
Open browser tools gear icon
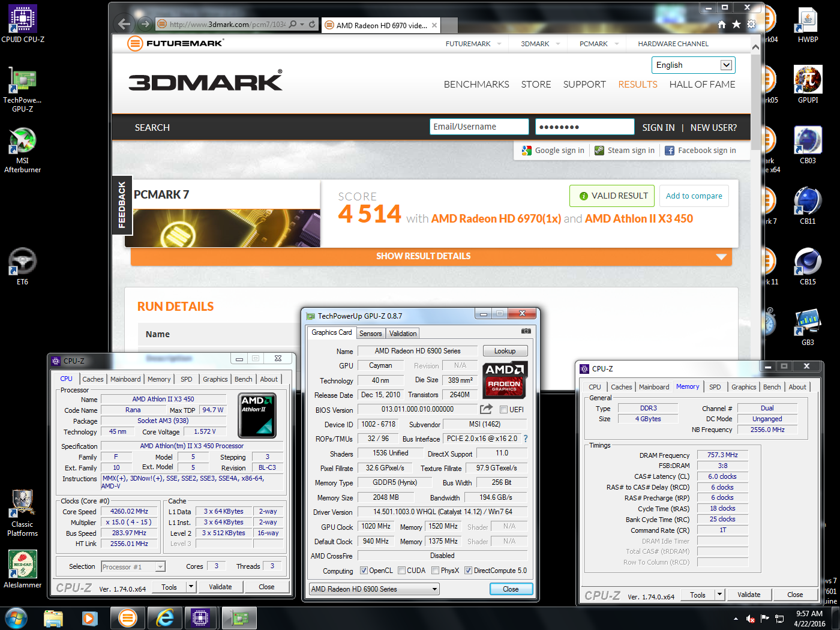point(751,25)
